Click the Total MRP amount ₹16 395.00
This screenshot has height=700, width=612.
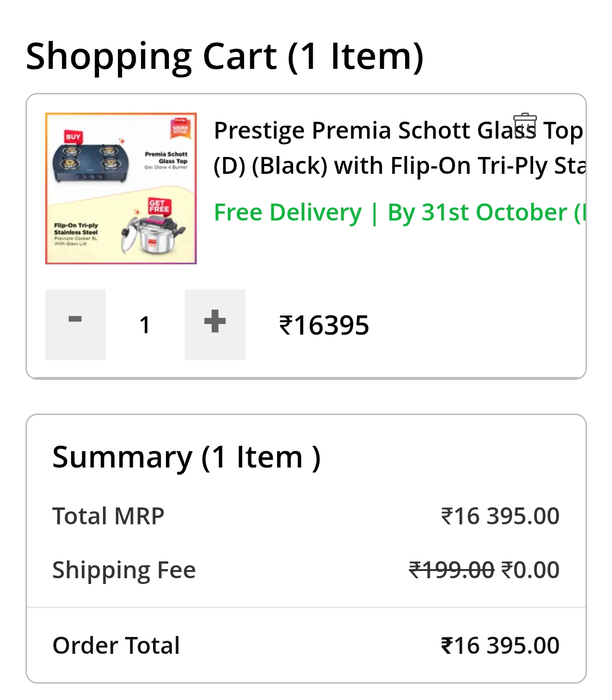click(x=500, y=516)
